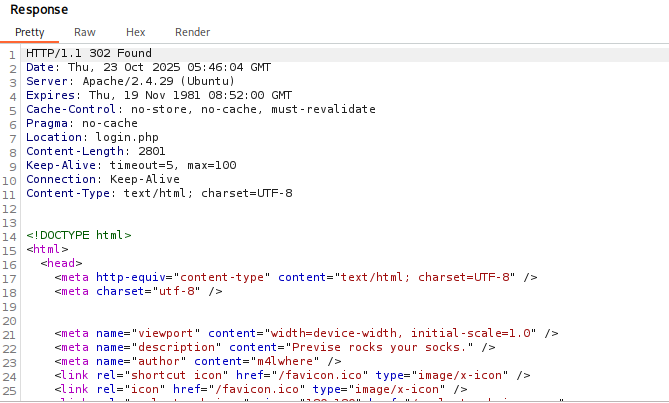This screenshot has height=403, width=669.
Task: Click the DOCTYPE html declaration
Action: click(79, 235)
